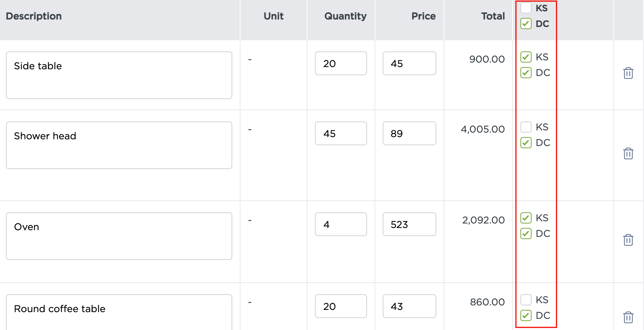Delete the Shower head row
The height and width of the screenshot is (330, 644).
[628, 153]
